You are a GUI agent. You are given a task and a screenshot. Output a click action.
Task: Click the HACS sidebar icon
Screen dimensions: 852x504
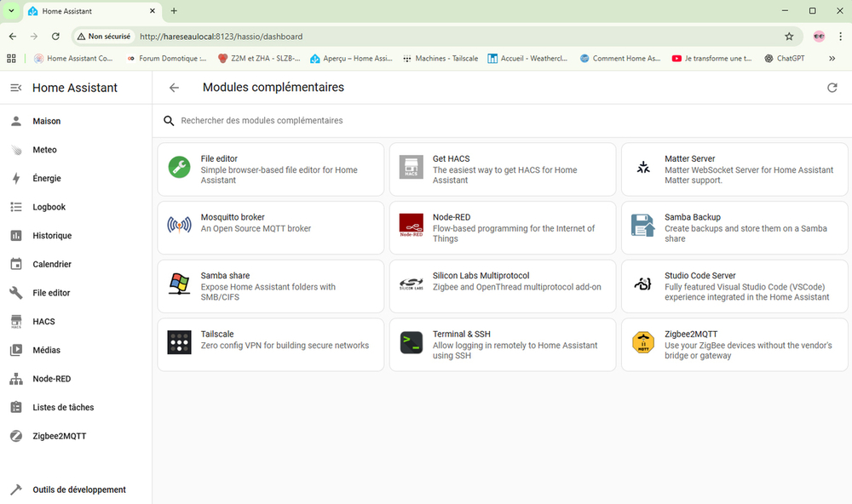tap(16, 322)
